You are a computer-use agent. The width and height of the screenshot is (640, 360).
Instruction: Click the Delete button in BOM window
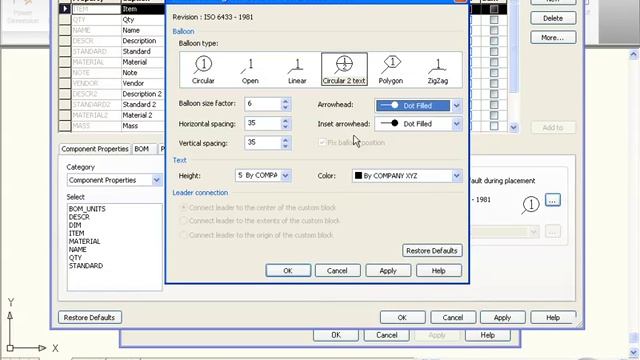coord(553,18)
